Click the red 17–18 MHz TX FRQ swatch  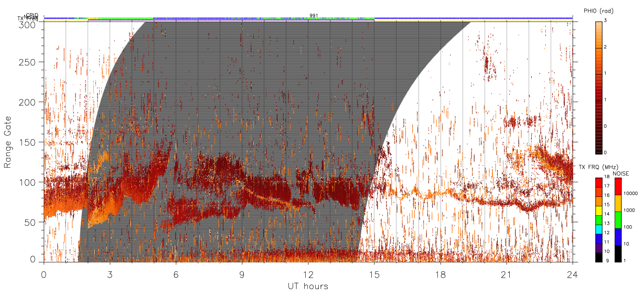(598, 182)
